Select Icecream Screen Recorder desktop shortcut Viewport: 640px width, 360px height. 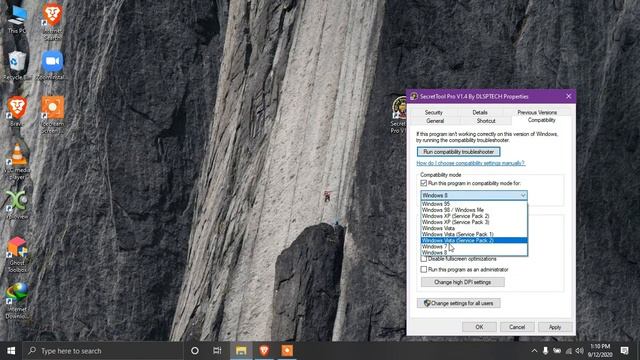click(x=52, y=114)
